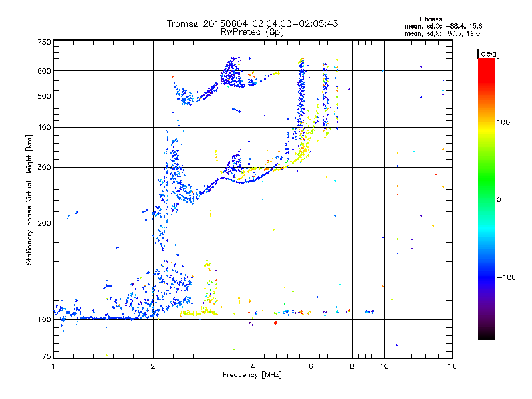The image size is (532, 399).
Task: Click the 16 tick on the frequency axis
Action: coord(451,366)
